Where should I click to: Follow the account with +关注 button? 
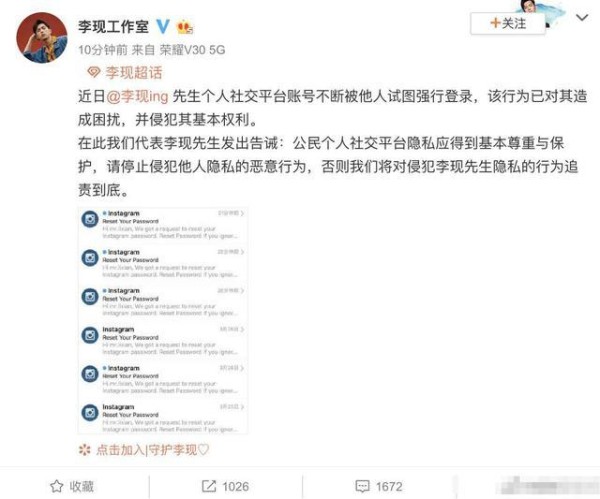click(507, 23)
